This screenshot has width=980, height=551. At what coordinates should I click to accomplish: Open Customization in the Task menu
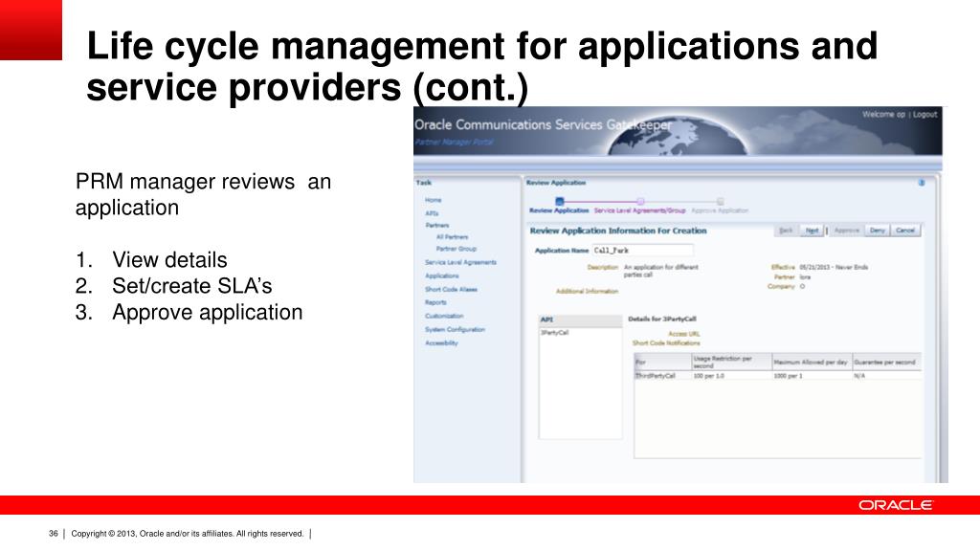click(444, 316)
